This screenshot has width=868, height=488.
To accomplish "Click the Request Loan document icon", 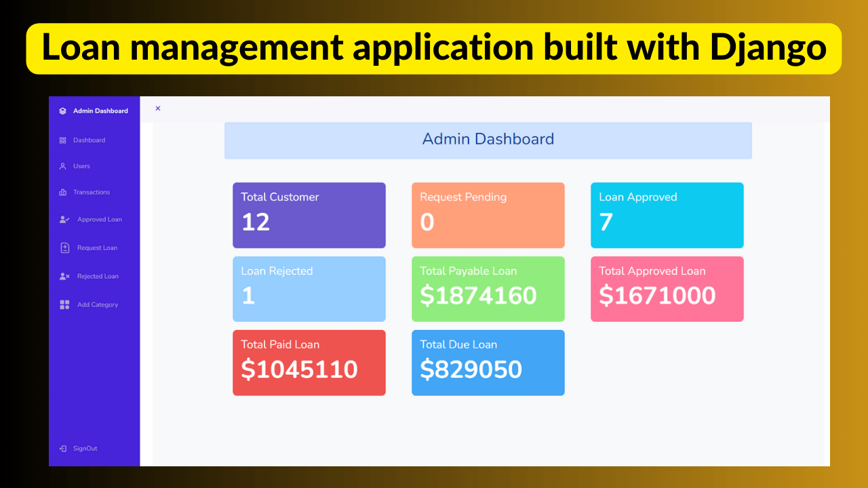I will (64, 248).
